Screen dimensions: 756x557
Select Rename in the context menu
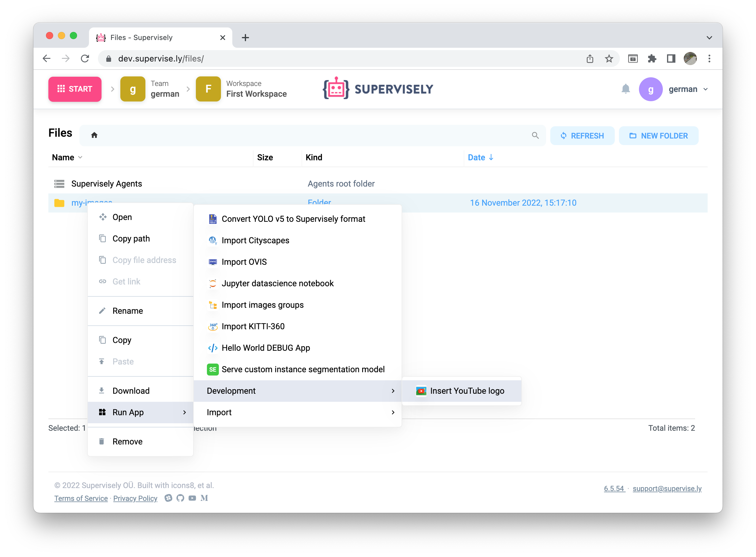click(127, 310)
